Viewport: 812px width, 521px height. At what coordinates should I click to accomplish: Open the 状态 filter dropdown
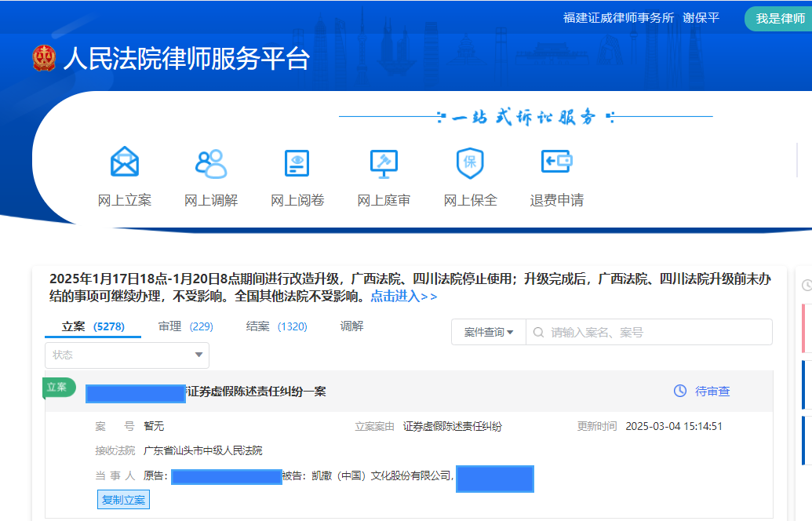click(127, 355)
